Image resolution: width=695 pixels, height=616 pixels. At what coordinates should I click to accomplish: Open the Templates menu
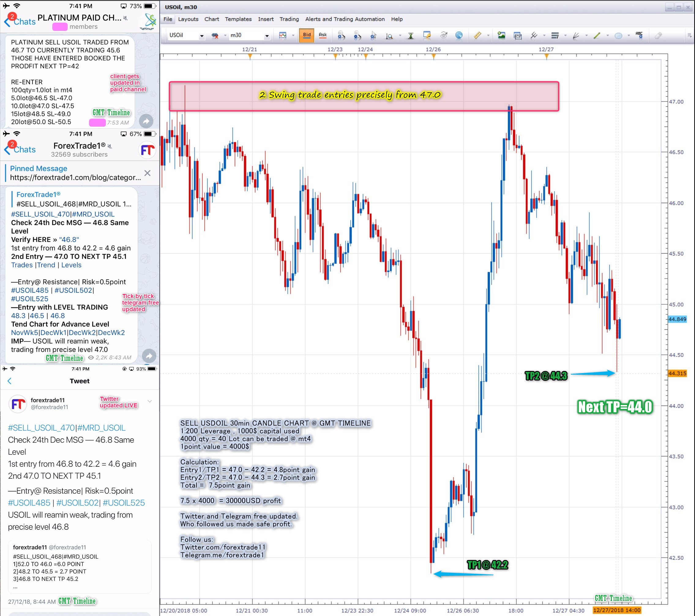pos(238,19)
